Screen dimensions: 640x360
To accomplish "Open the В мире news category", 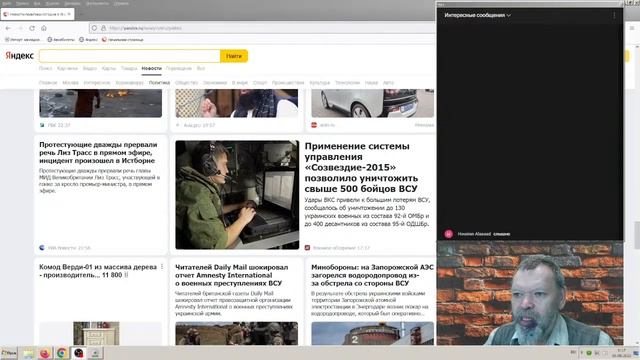I will click(240, 83).
